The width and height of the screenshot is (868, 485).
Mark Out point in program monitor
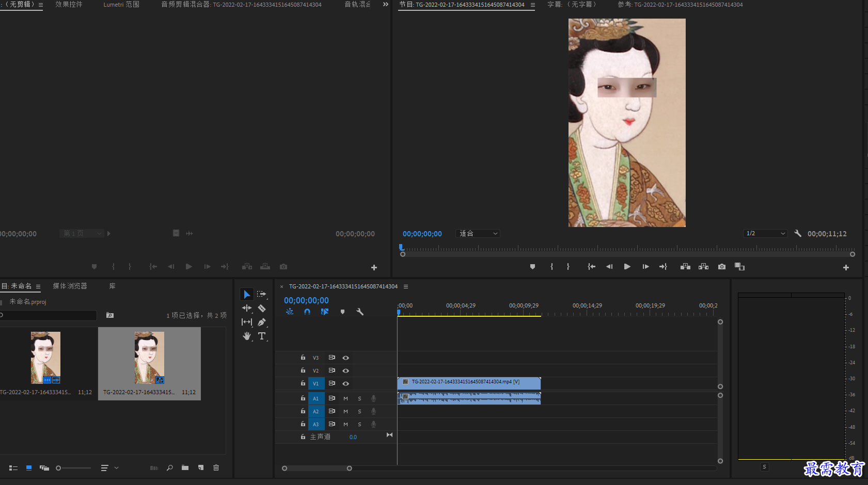tap(568, 267)
